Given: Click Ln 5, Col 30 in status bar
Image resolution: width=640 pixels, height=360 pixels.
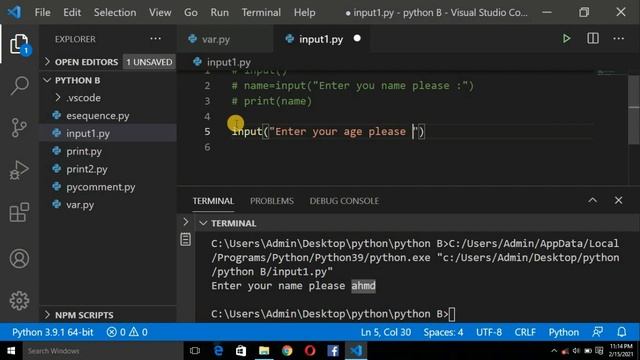Looking at the screenshot, I should [x=386, y=332].
